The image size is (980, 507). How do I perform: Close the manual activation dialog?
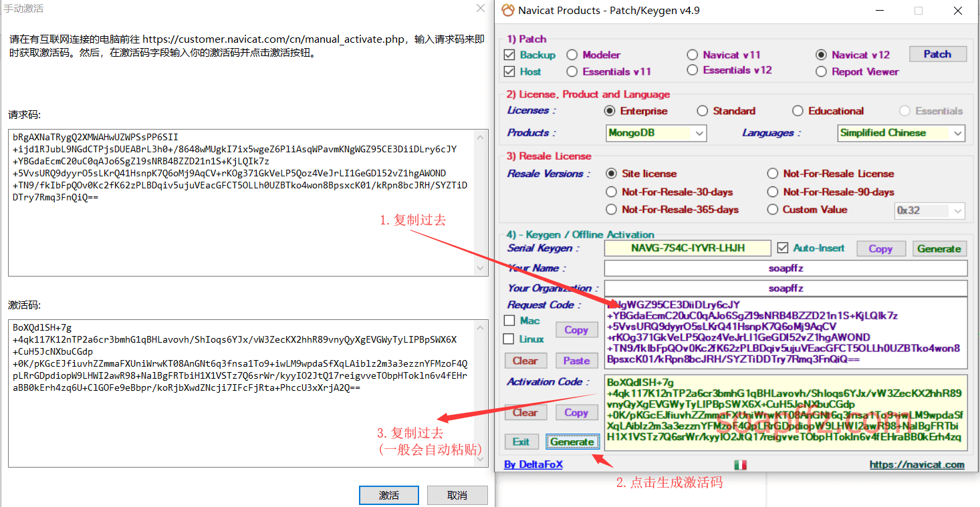481,9
